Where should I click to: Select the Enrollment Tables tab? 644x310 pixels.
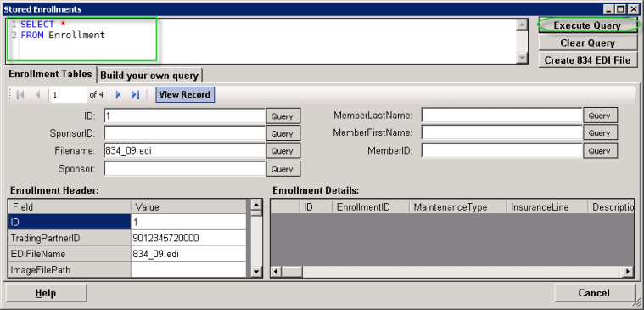50,74
